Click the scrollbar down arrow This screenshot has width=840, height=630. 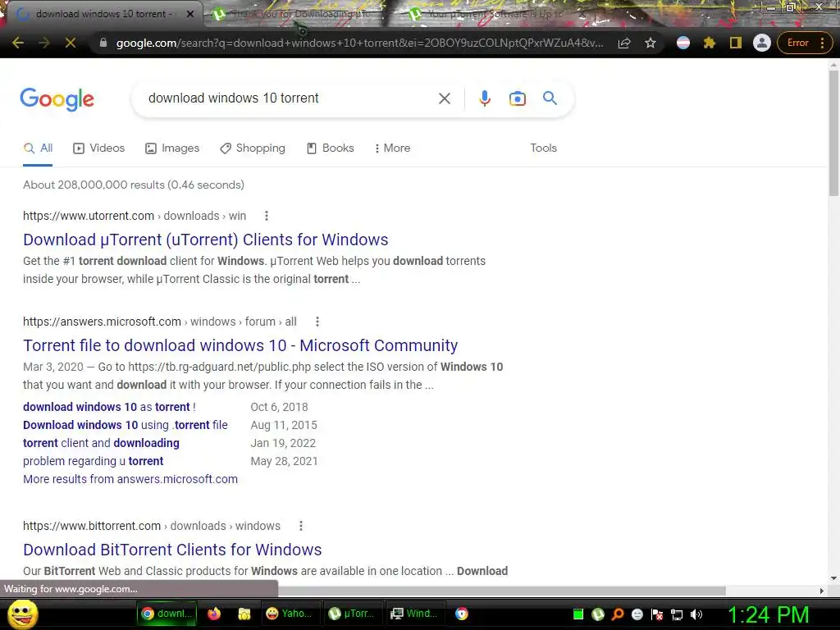833,578
